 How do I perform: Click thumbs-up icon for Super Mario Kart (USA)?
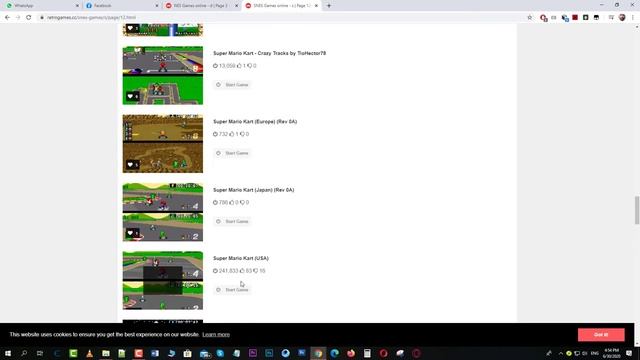242,271
